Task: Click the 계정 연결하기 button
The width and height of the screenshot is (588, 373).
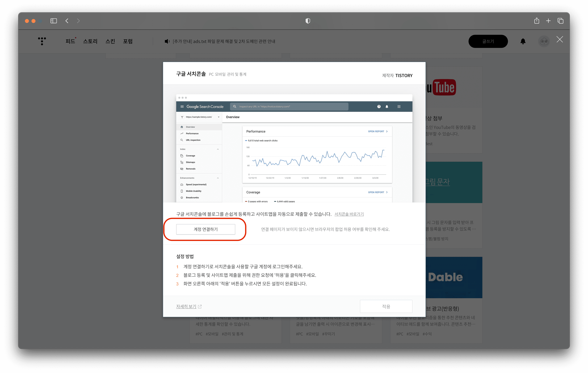Action: 206,229
